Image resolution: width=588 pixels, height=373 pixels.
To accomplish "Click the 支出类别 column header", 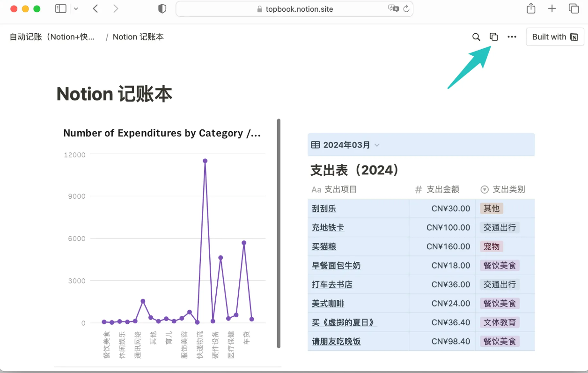I will click(x=503, y=189).
